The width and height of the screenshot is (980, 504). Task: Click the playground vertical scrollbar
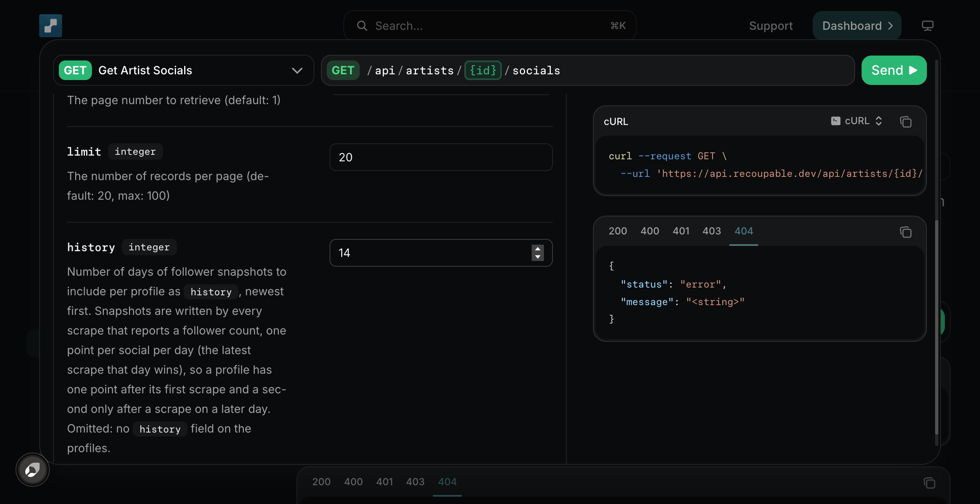click(x=937, y=327)
